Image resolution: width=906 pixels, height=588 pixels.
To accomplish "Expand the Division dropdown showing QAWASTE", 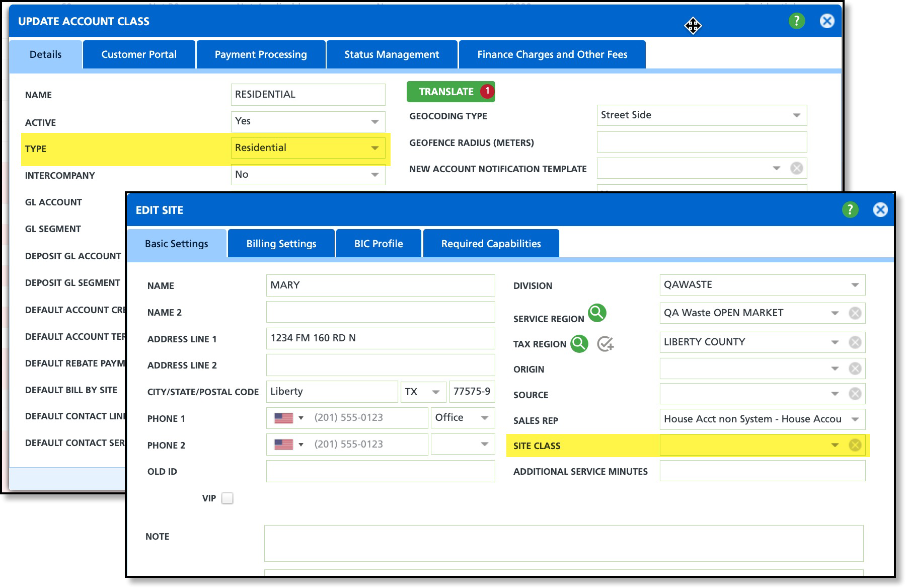I will pyautogui.click(x=855, y=285).
